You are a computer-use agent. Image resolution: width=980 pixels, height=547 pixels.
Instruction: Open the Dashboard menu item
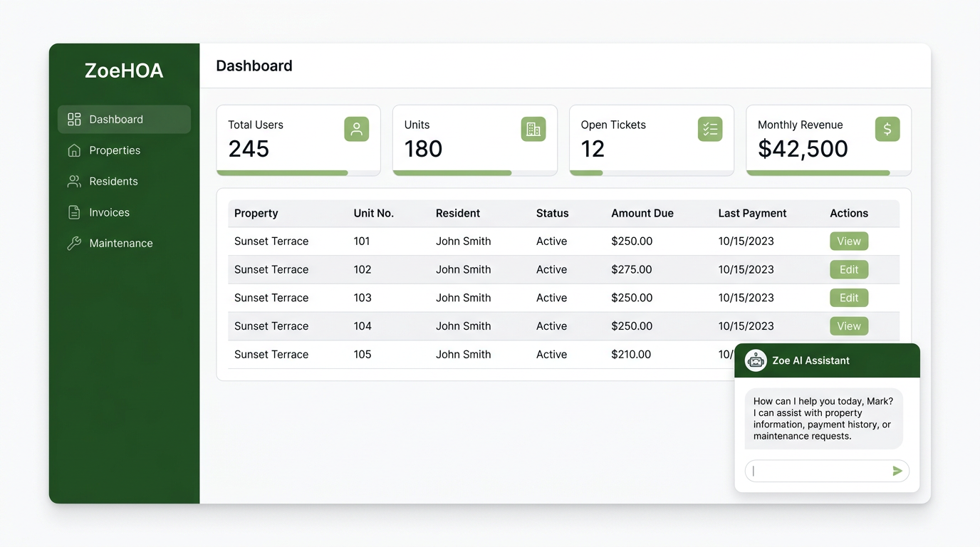(124, 120)
